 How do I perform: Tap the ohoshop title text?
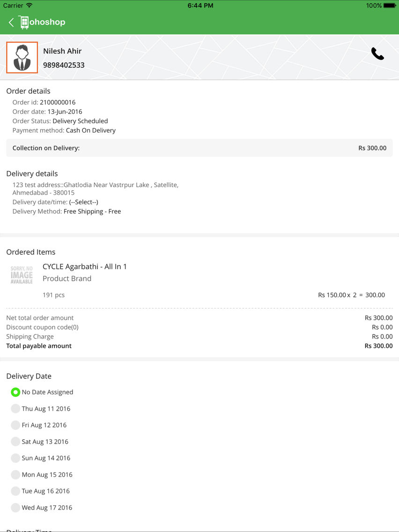(x=47, y=22)
